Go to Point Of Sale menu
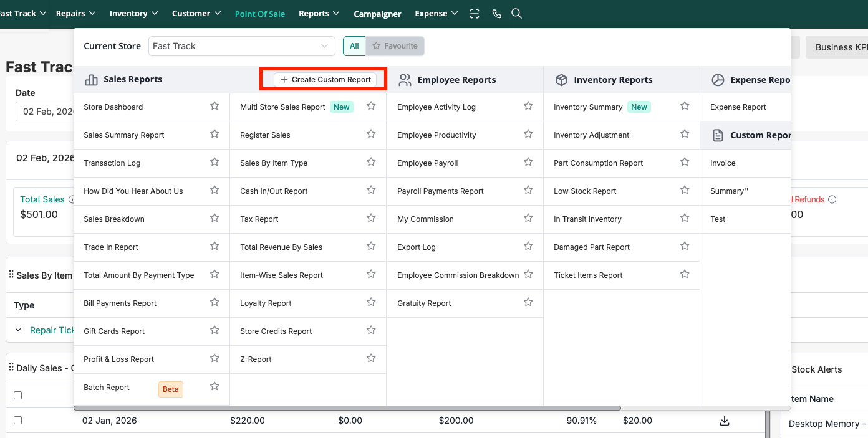Screen dimensions: 868x438 [x=259, y=14]
